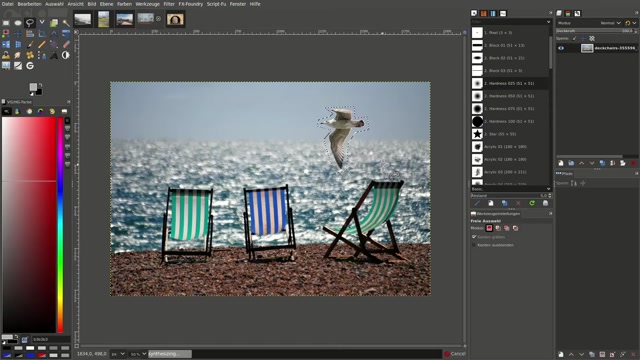Click the hex color input field
The image size is (640, 360).
(51, 339)
